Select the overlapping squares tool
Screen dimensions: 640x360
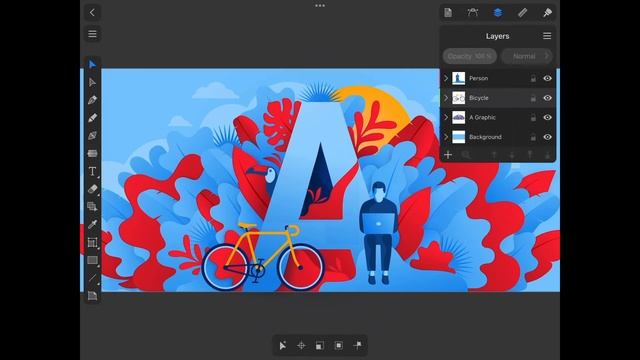coord(92,207)
